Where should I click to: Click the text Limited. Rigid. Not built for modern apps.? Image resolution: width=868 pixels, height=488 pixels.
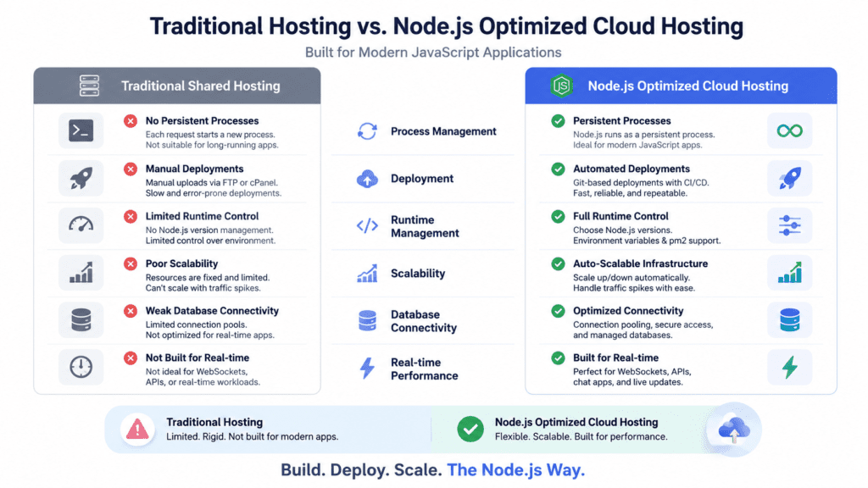pos(253,436)
